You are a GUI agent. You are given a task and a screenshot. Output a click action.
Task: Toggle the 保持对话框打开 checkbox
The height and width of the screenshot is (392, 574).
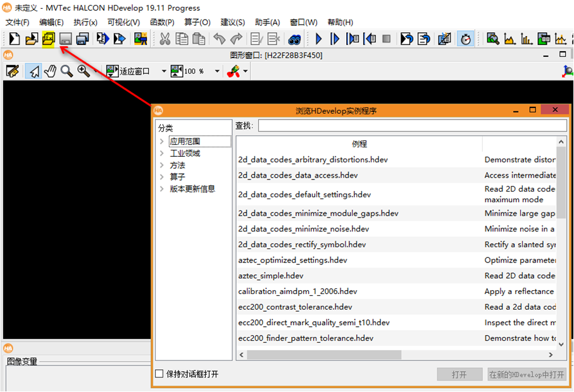(159, 374)
